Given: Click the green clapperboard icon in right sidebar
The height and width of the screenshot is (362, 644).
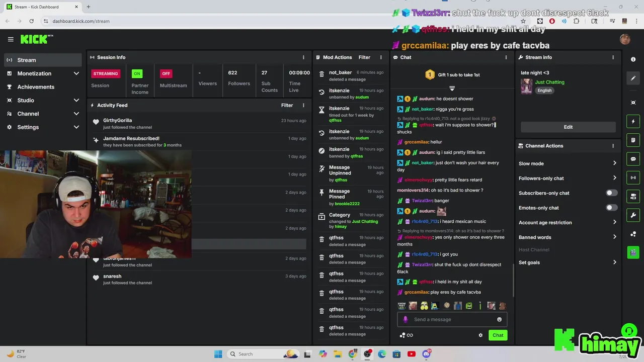Looking at the screenshot, I should pyautogui.click(x=633, y=252).
